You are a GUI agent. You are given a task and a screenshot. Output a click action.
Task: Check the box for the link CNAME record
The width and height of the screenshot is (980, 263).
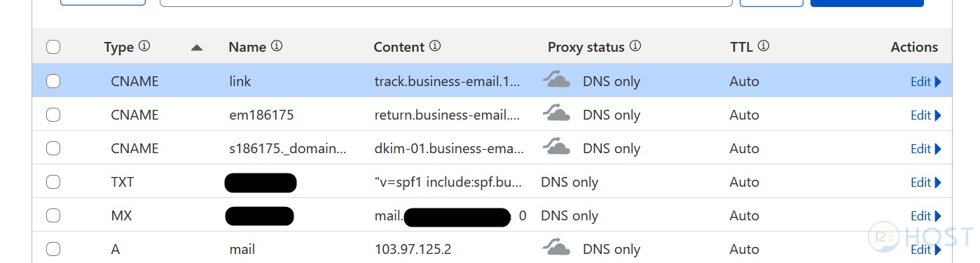pos(53,81)
